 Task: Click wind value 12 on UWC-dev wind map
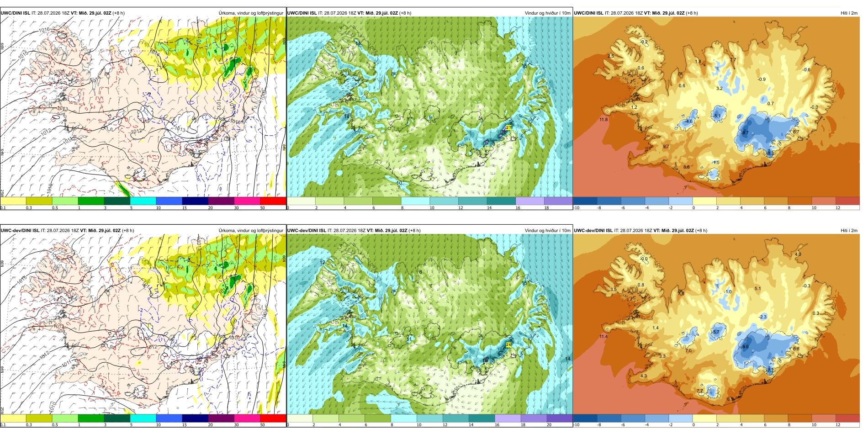click(x=323, y=263)
